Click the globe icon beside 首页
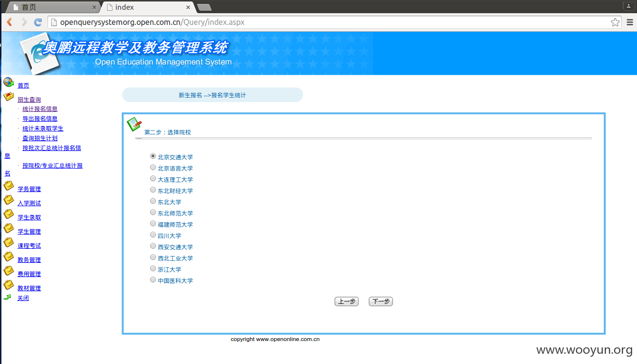Viewport: 637px width, 364px height. [x=8, y=82]
